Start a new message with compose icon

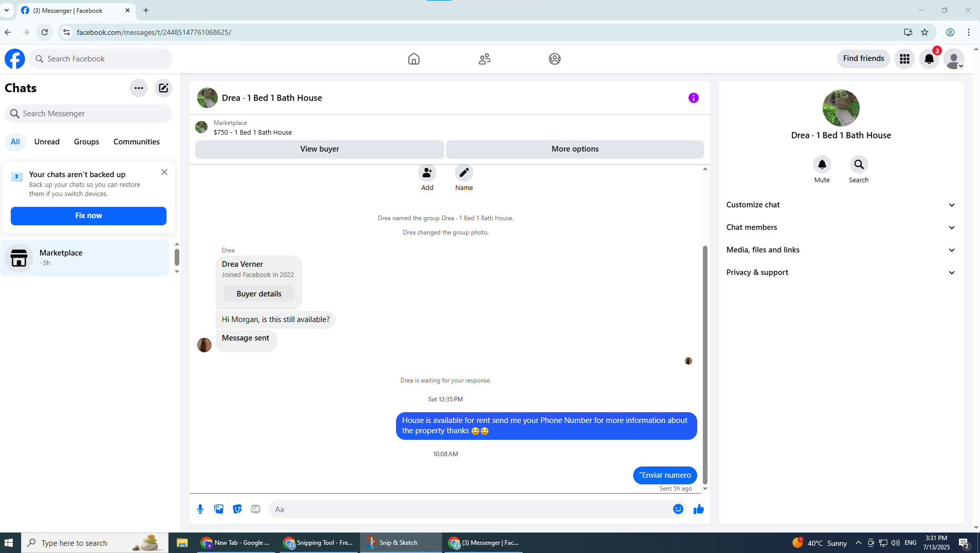click(163, 88)
